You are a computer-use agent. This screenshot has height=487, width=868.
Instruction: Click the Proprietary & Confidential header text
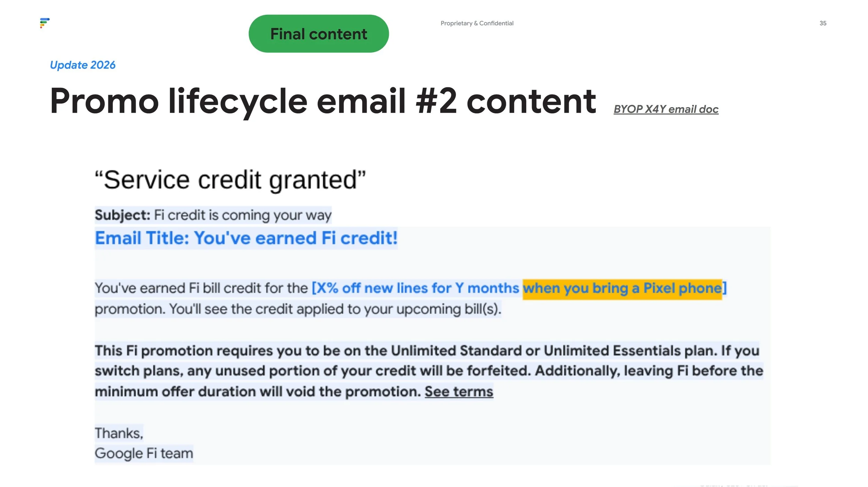(x=477, y=23)
